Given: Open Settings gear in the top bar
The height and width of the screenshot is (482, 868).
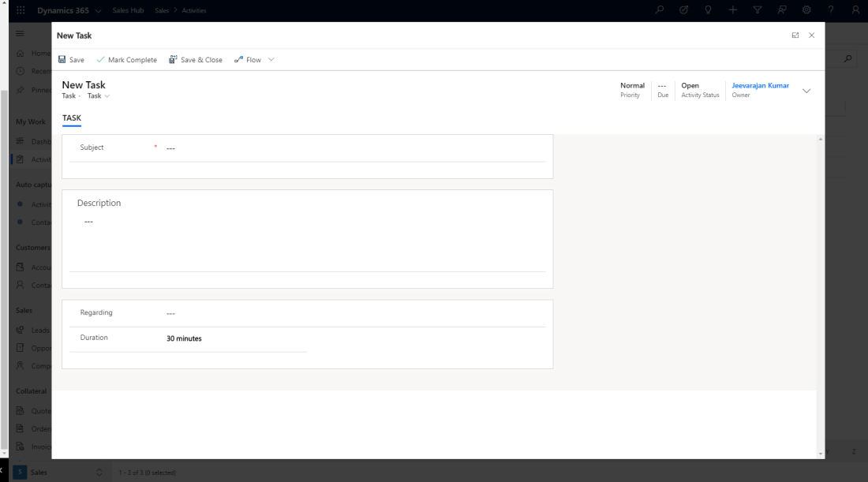Looking at the screenshot, I should (806, 10).
